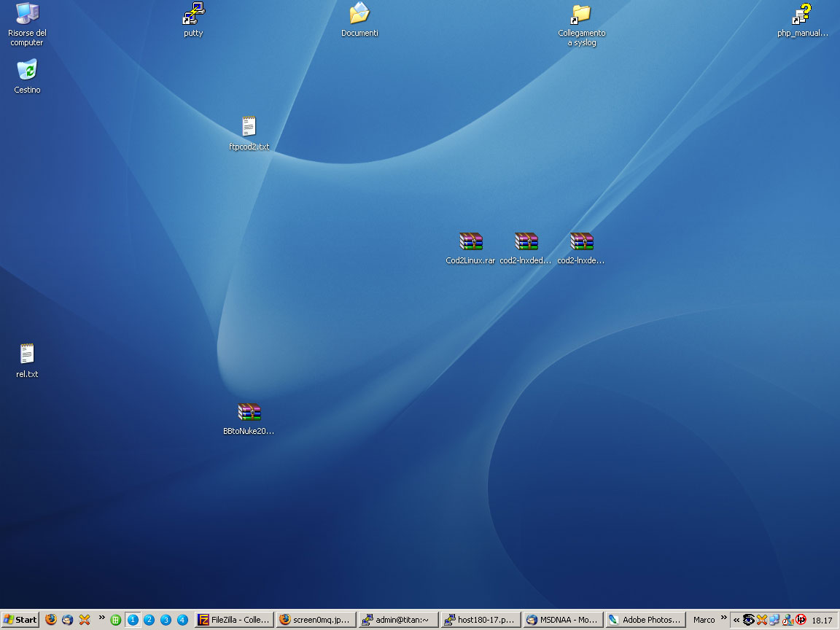The image size is (840, 630).
Task: Expand hidden Quick Launch items chevron
Action: point(101,618)
